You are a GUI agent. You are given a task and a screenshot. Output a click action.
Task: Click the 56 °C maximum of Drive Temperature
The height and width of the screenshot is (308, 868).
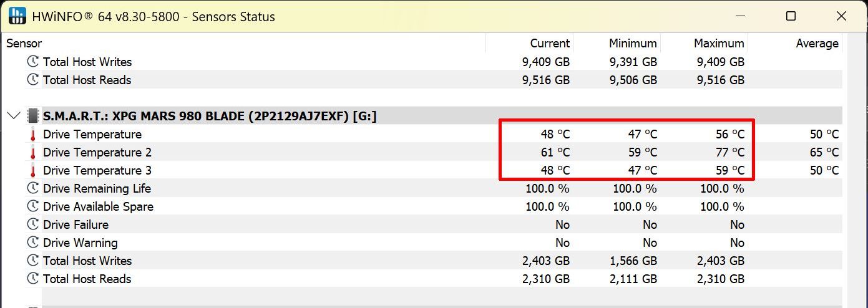[730, 134]
